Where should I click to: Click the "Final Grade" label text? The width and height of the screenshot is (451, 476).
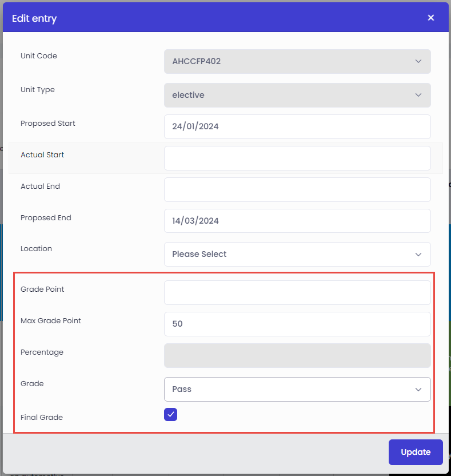point(42,418)
